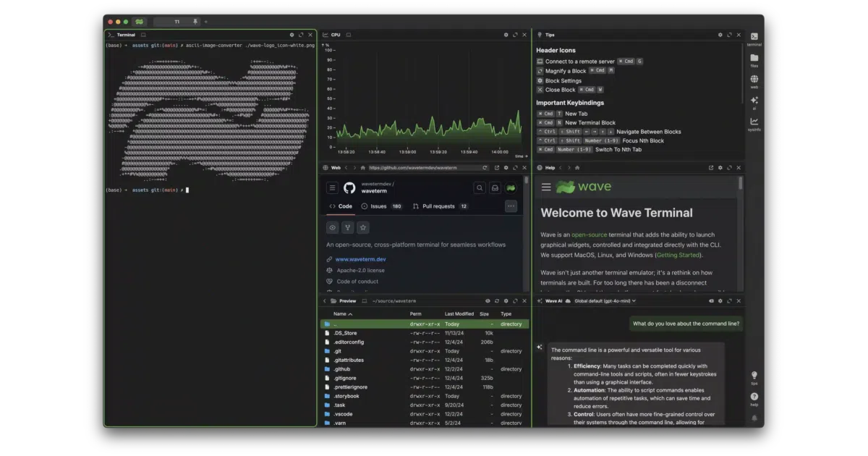Open the Pull requests tab on GitHub

coord(441,206)
